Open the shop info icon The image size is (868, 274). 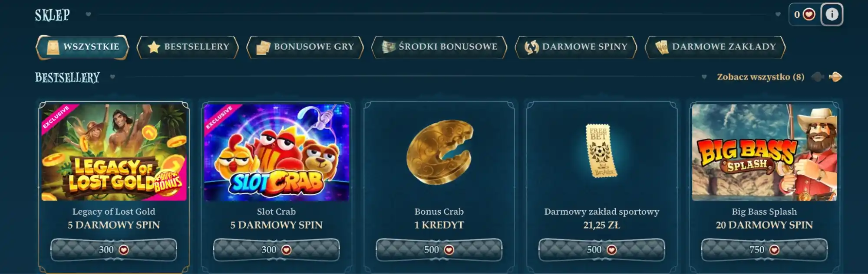(x=832, y=14)
